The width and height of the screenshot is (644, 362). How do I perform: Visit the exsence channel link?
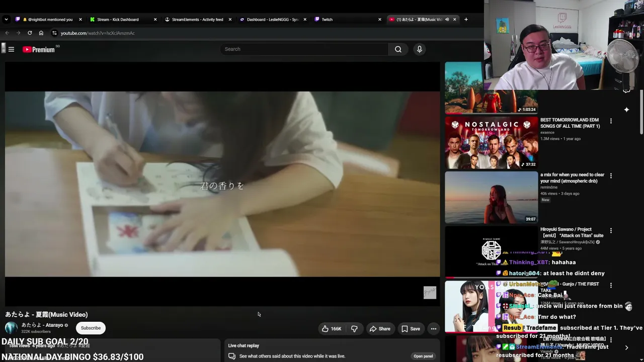pos(547,133)
